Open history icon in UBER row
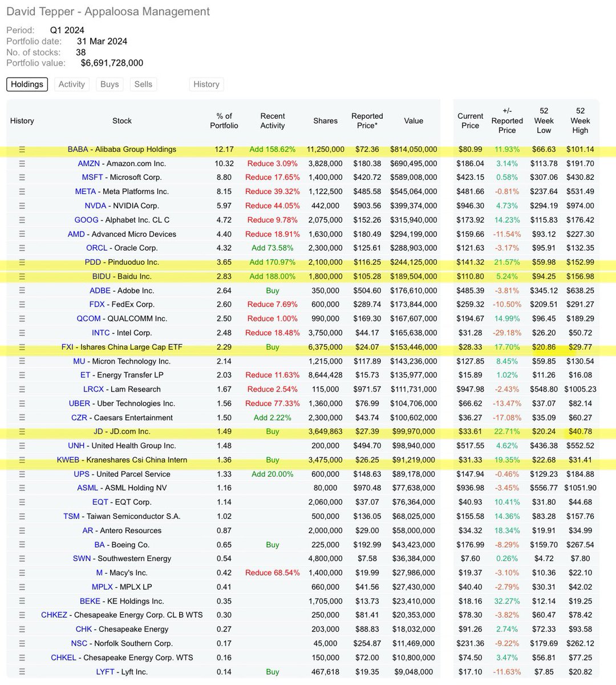This screenshot has height=685, width=616. tap(22, 404)
